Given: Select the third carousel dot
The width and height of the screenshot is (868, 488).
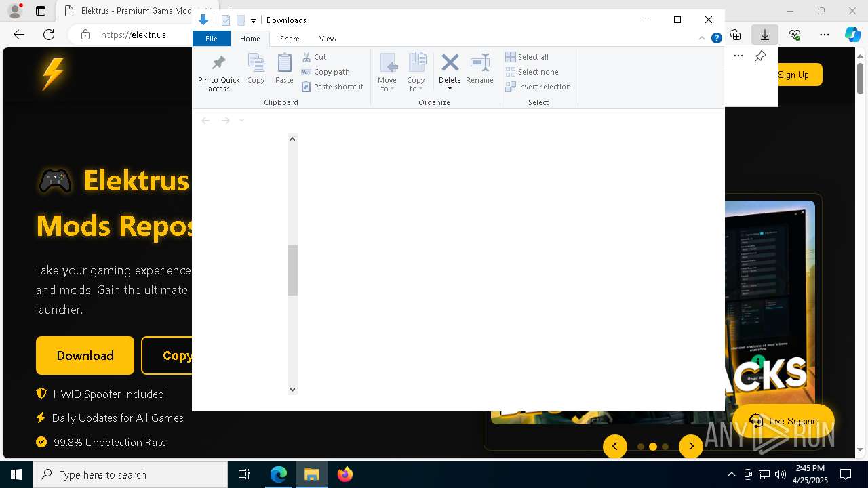Looking at the screenshot, I should [665, 447].
